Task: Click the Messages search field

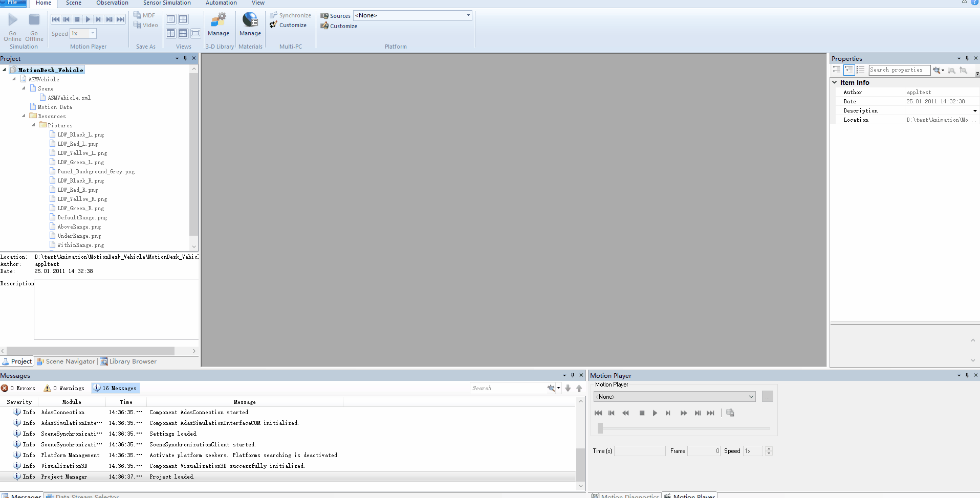Action: tap(508, 389)
